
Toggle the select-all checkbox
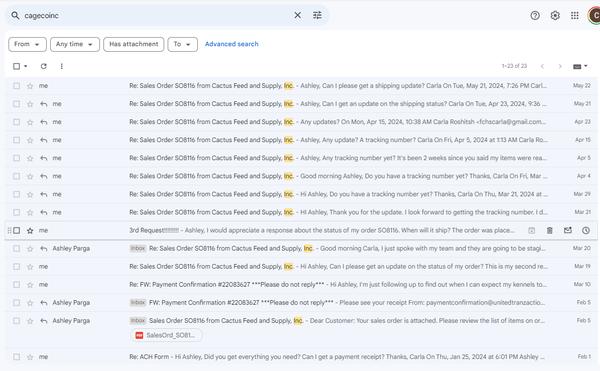16,66
